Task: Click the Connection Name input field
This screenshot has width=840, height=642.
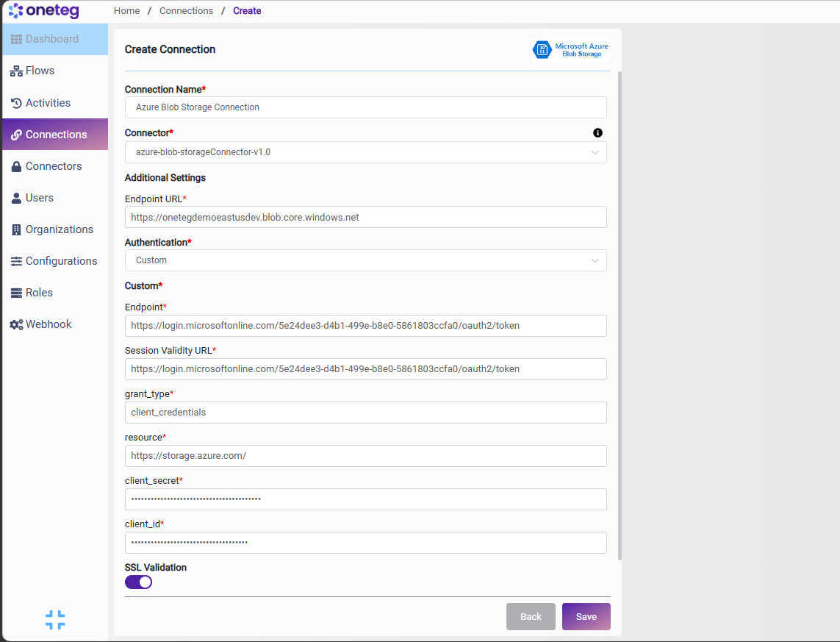Action: [x=366, y=107]
